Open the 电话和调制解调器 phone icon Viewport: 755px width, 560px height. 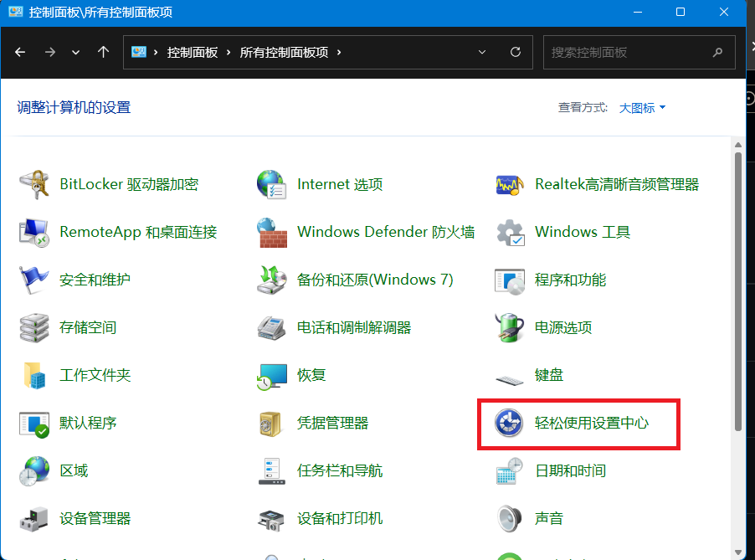point(271,328)
